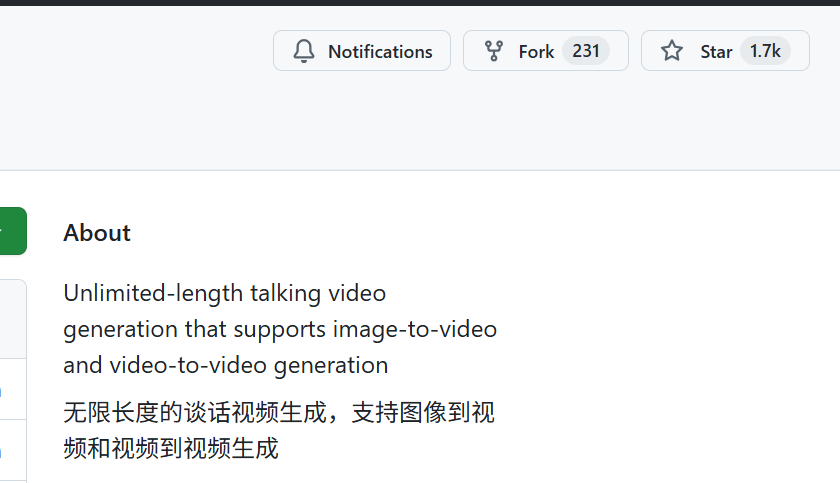Click the dark top browser bar
This screenshot has height=483, width=840.
coord(420,2)
